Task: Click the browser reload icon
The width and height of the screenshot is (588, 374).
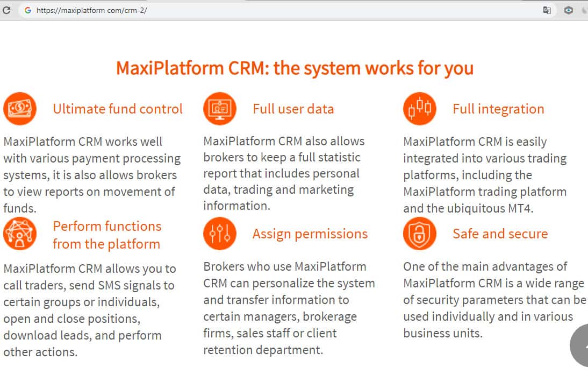Action: pos(6,10)
